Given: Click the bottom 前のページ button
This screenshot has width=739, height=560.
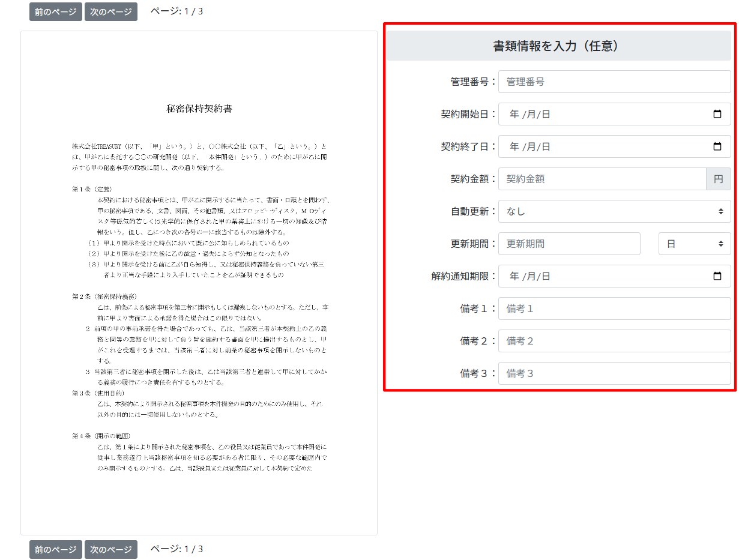Looking at the screenshot, I should pyautogui.click(x=56, y=549).
